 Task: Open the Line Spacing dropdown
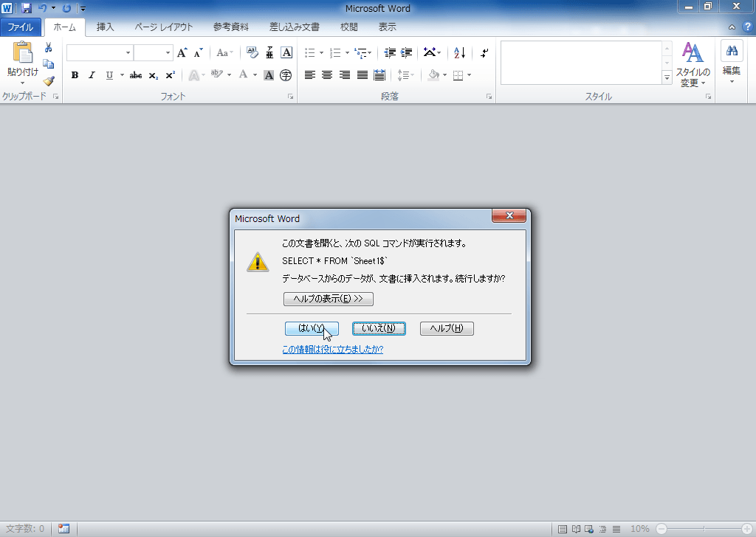coord(405,75)
